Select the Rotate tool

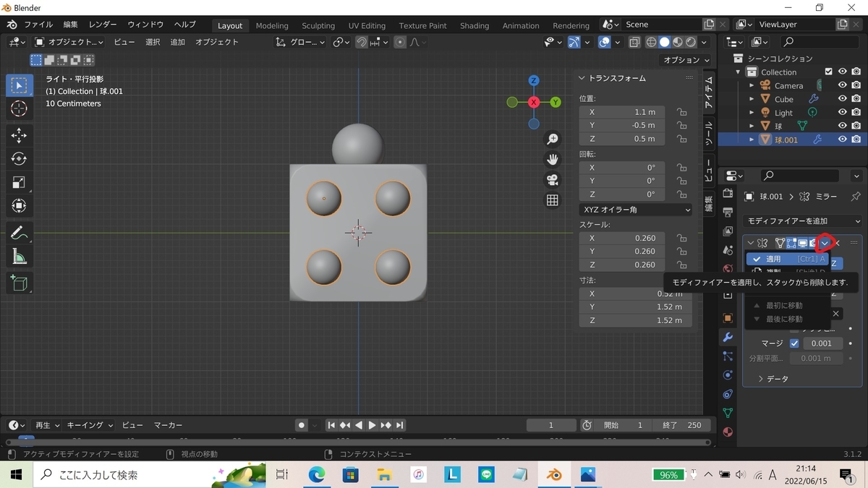tap(20, 159)
